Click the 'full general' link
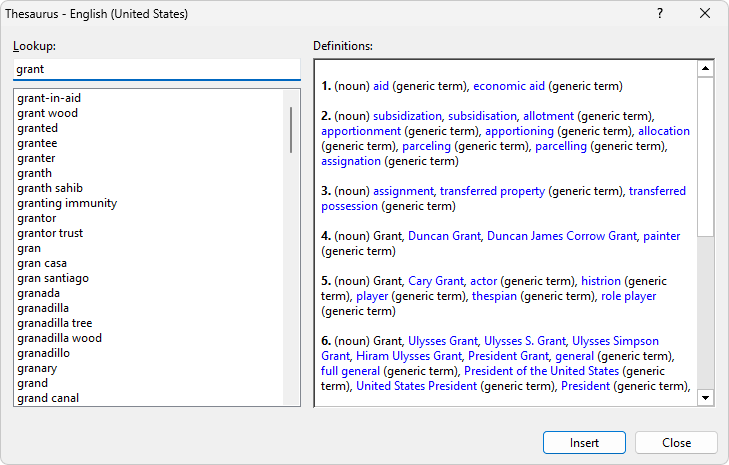 point(351,371)
